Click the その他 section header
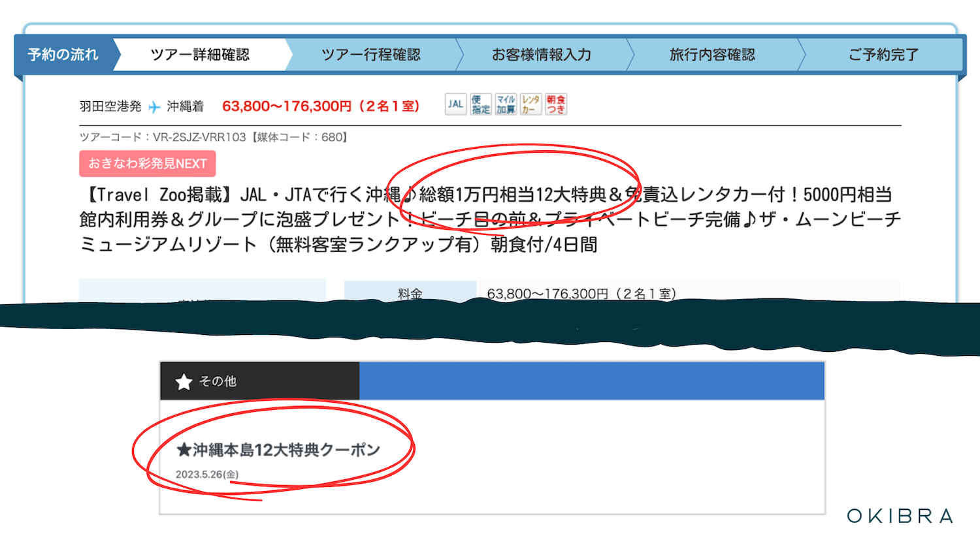 click(x=259, y=381)
